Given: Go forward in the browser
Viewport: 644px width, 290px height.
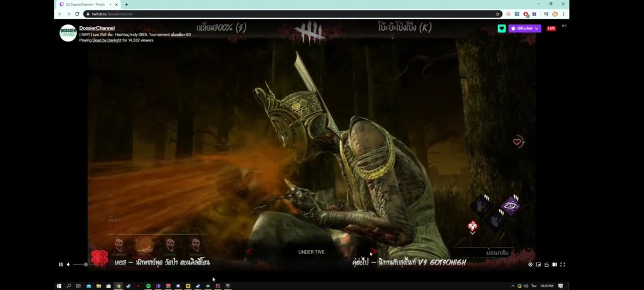Looking at the screenshot, I should (68, 13).
